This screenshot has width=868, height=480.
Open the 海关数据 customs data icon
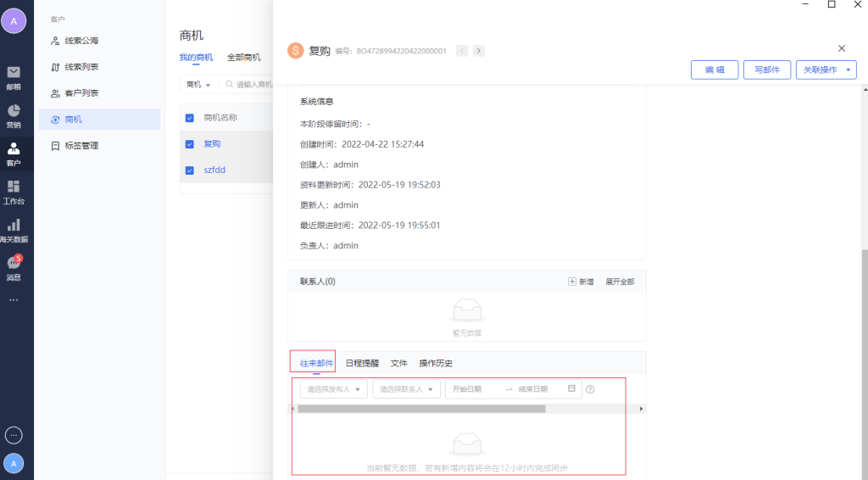(x=14, y=230)
